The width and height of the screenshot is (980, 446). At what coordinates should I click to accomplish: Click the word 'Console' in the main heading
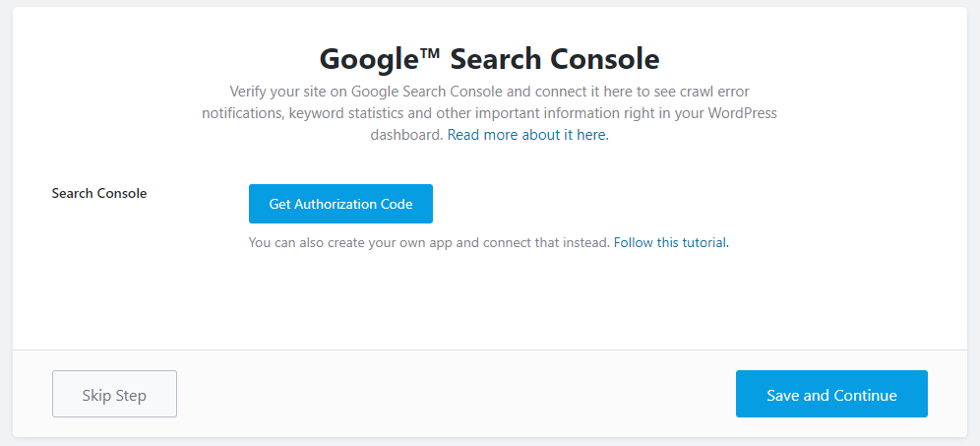tap(605, 59)
